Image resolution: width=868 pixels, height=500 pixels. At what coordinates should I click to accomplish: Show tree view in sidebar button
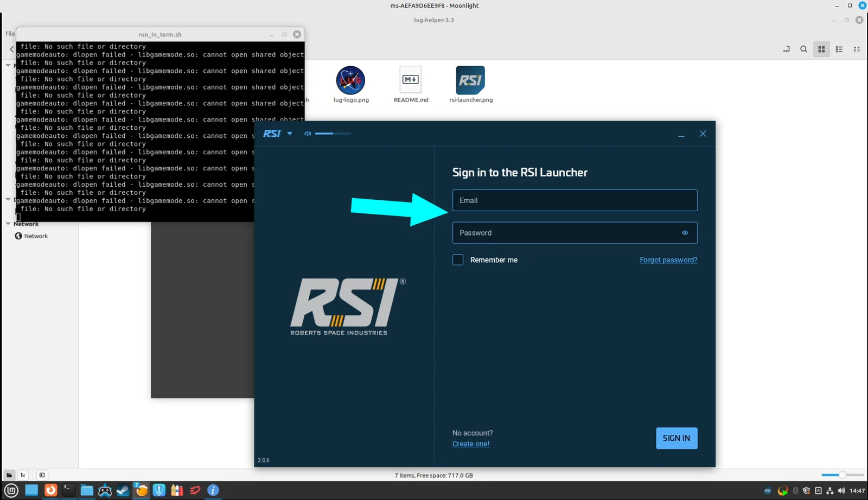point(23,475)
